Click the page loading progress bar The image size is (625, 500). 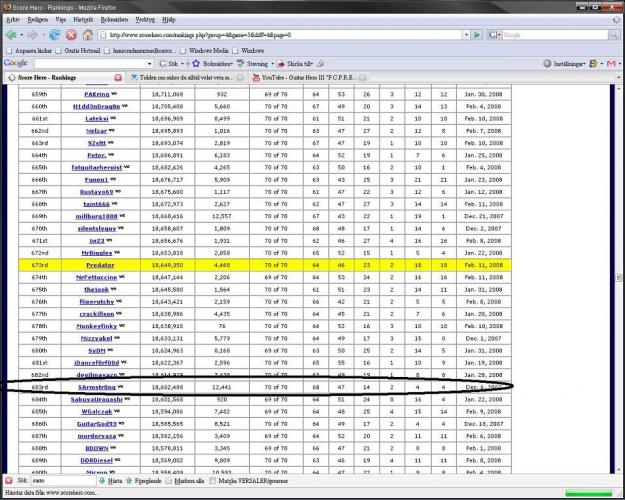click(x=588, y=492)
